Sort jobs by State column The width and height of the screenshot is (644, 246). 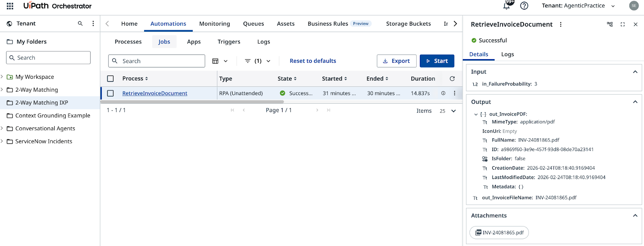pos(287,79)
